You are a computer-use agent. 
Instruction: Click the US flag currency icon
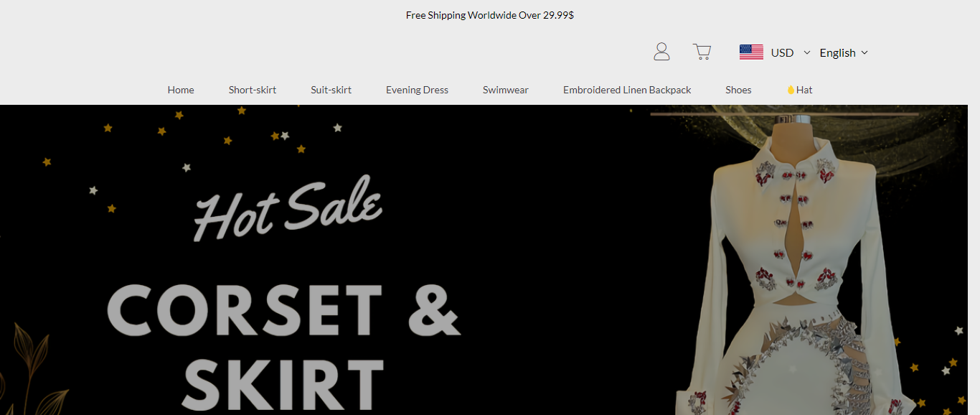coord(751,52)
